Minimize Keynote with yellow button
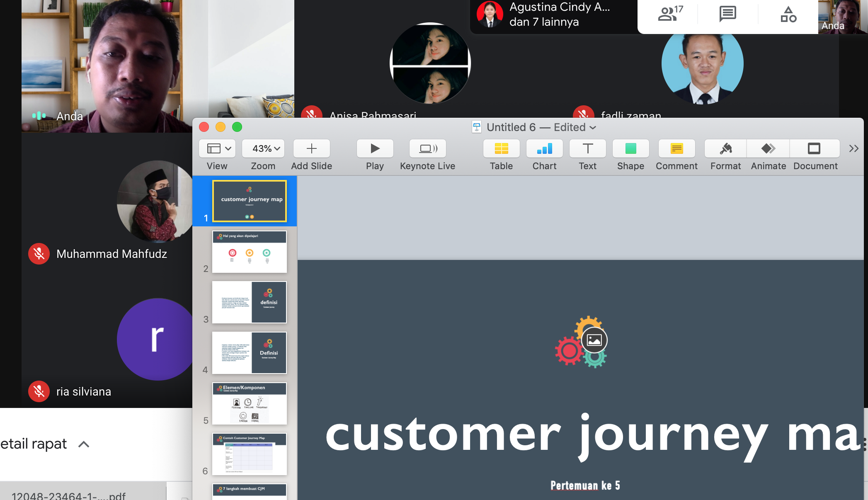Screen dimensions: 868x500 coord(221,127)
